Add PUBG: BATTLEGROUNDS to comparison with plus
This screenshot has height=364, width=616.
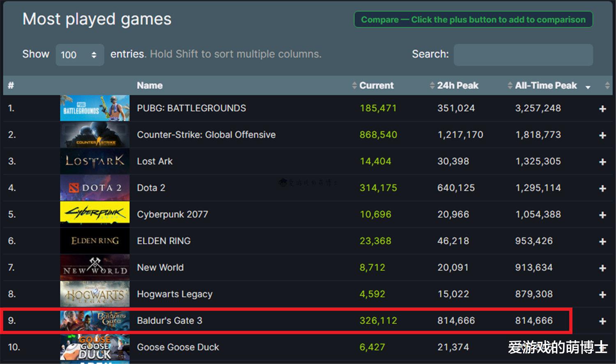(602, 109)
